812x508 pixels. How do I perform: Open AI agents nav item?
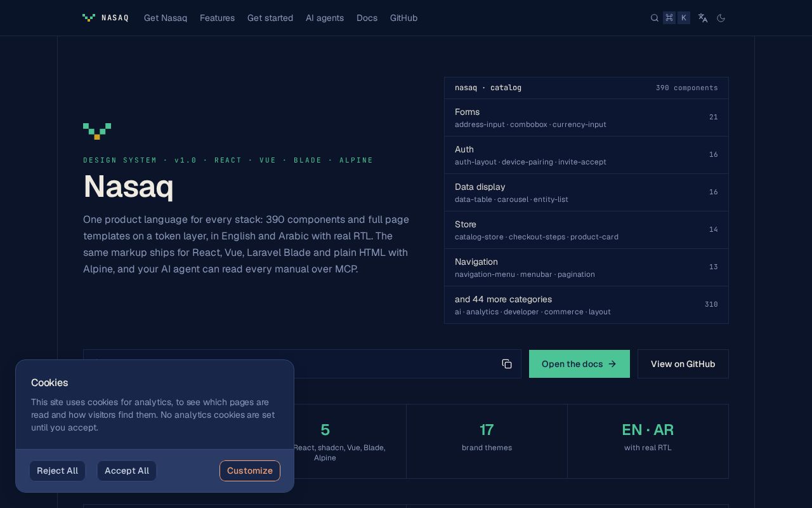(x=325, y=18)
